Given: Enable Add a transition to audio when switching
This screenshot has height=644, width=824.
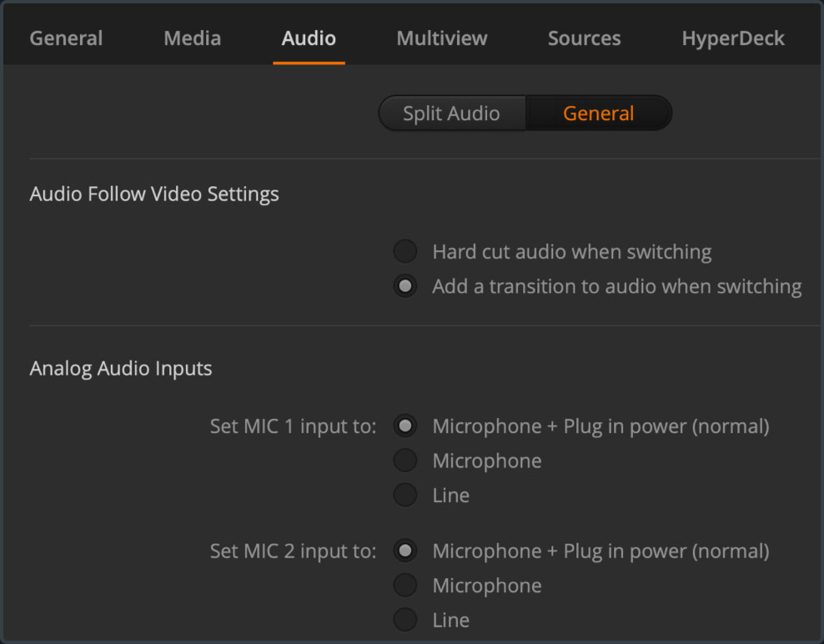Looking at the screenshot, I should pyautogui.click(x=404, y=285).
